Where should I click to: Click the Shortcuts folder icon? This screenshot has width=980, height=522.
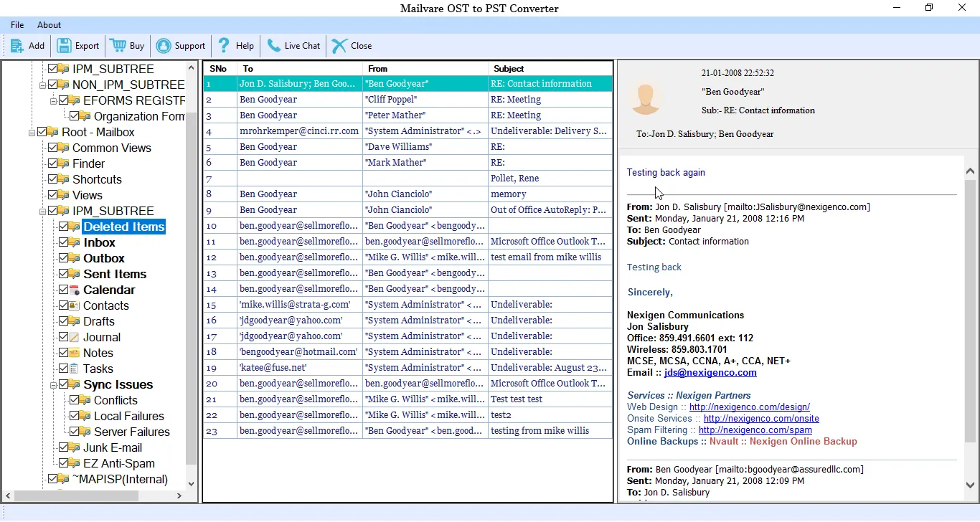tap(63, 179)
